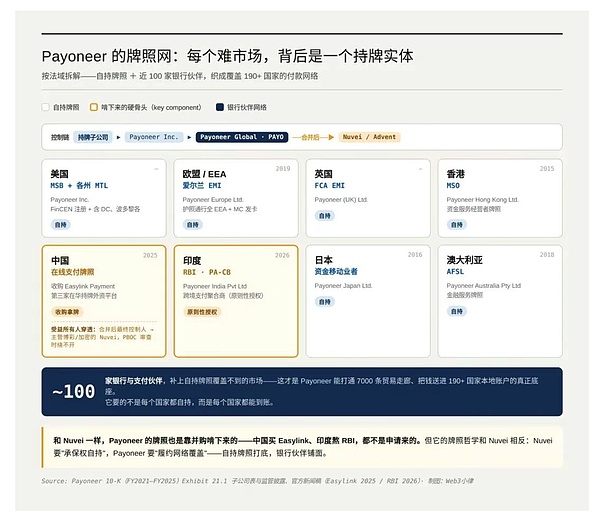600x520 pixels.
Task: Click the ~100 figure in navy banner
Action: 73,391
